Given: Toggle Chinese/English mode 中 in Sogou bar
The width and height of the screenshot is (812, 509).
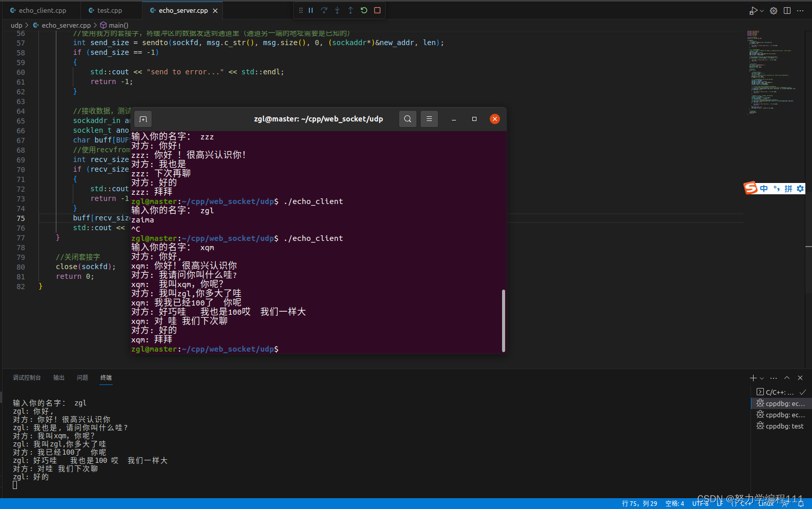Looking at the screenshot, I should point(764,189).
